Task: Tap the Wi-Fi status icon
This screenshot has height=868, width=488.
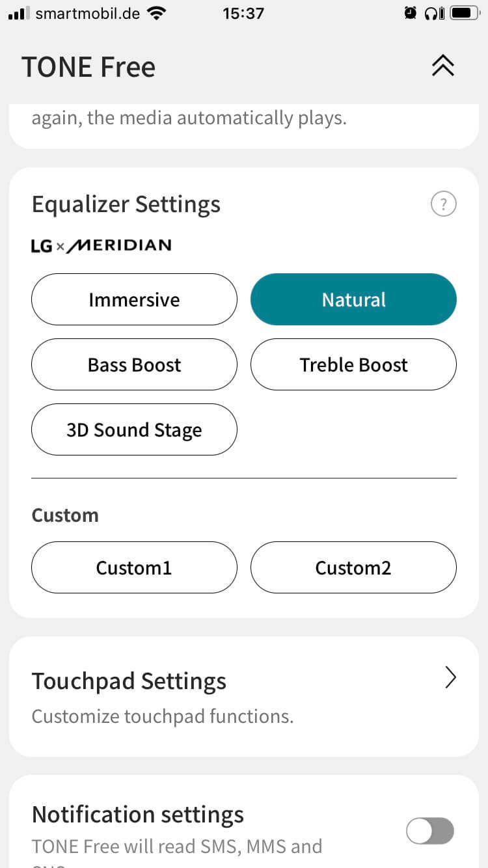Action: 156,13
